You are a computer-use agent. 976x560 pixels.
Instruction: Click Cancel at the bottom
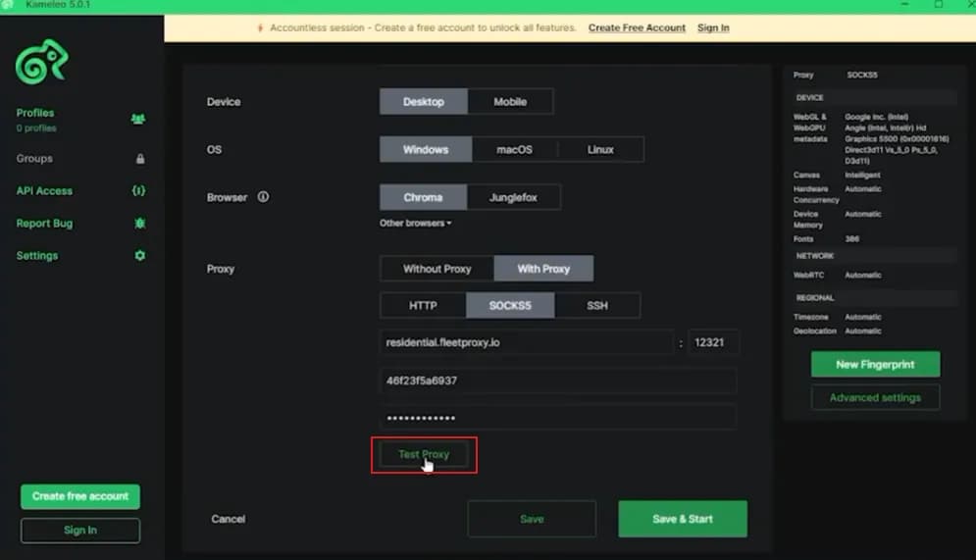(x=228, y=519)
